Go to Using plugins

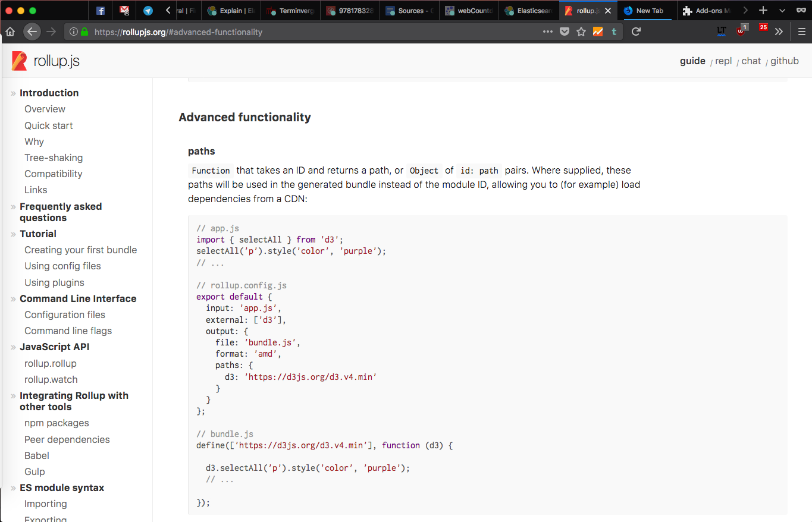54,282
